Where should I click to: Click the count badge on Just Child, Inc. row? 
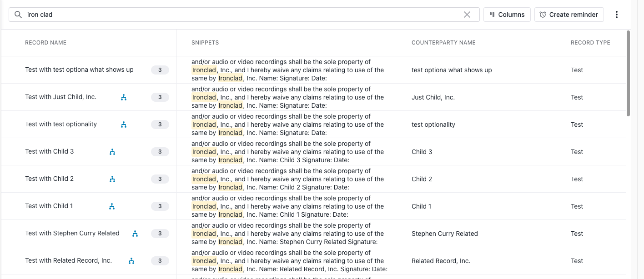coord(160,97)
